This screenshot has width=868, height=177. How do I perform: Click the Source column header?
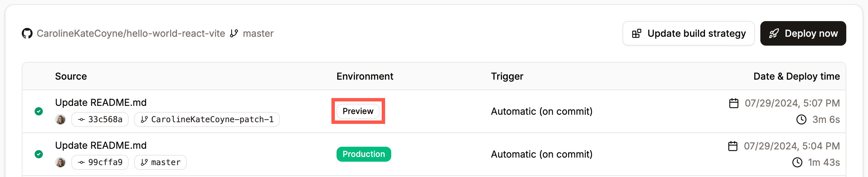pyautogui.click(x=71, y=76)
